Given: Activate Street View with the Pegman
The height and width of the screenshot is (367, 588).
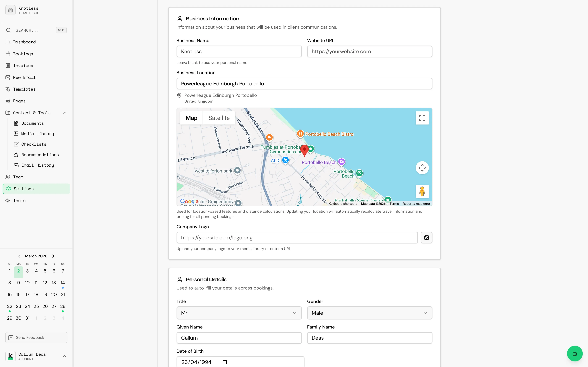Looking at the screenshot, I should click(422, 191).
